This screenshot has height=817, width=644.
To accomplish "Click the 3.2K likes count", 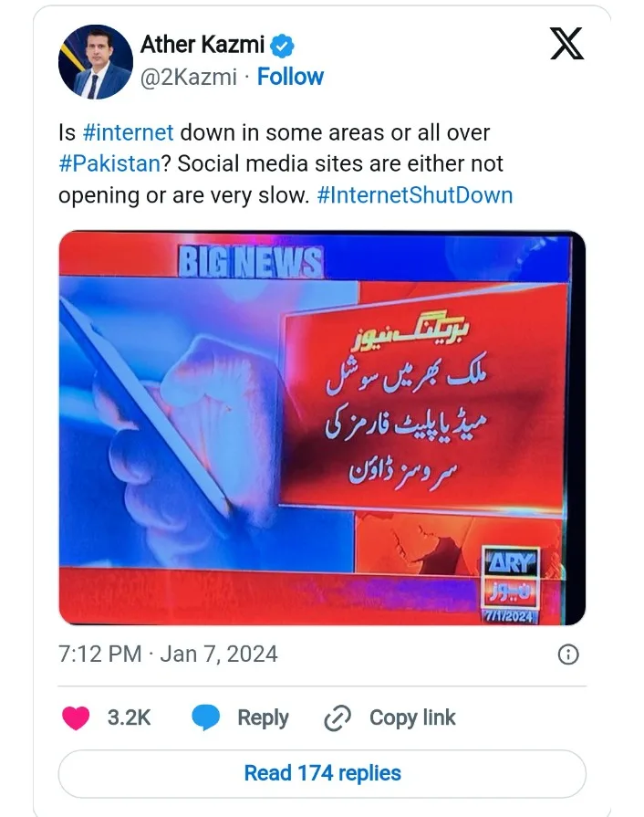I will click(129, 717).
